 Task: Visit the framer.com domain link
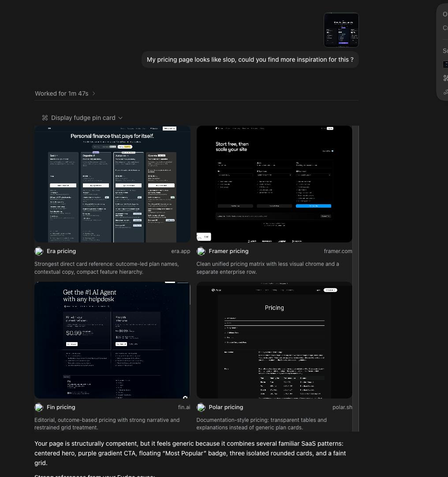[338, 251]
